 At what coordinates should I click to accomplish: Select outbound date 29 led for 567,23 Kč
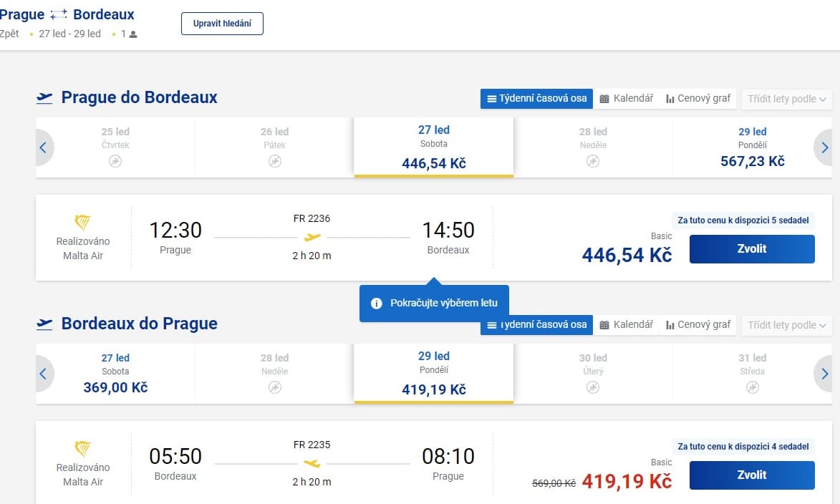[x=752, y=147]
